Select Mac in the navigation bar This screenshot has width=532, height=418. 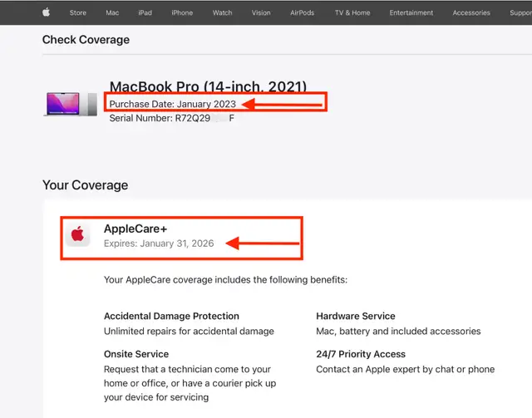click(112, 12)
